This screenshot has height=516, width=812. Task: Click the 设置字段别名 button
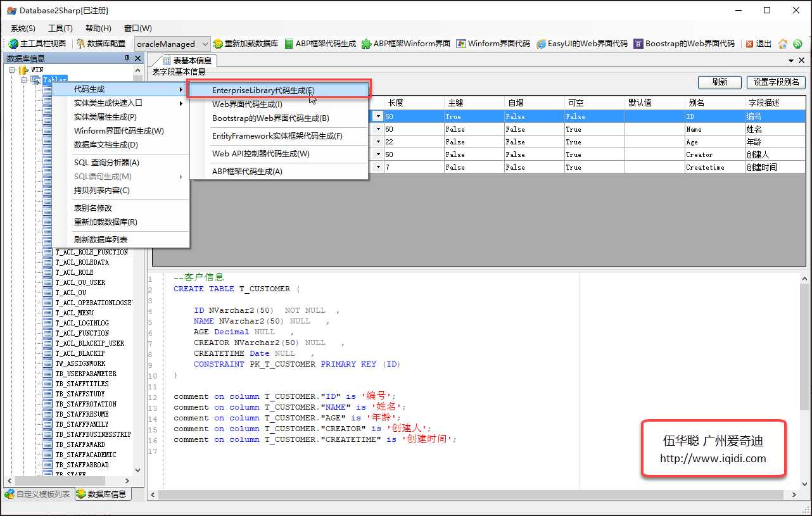[776, 82]
